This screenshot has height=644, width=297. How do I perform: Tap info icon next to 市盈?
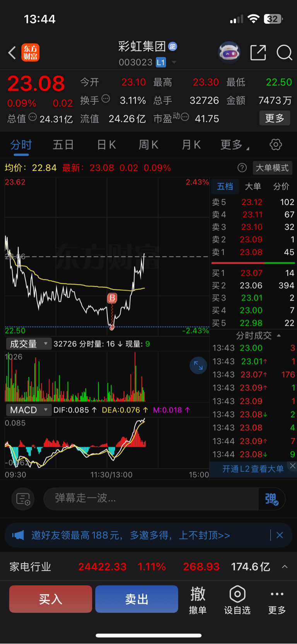point(185,117)
